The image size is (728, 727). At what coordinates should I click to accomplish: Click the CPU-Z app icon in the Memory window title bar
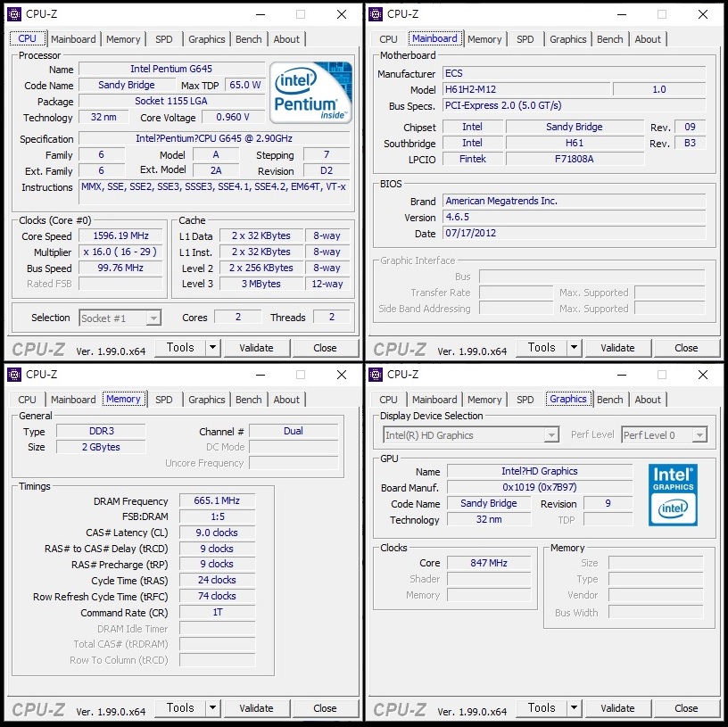tap(14, 375)
